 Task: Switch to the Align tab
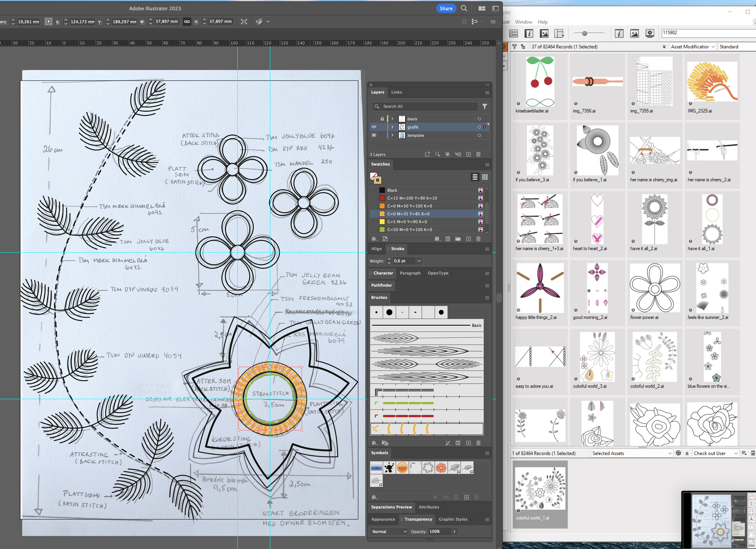tap(376, 249)
